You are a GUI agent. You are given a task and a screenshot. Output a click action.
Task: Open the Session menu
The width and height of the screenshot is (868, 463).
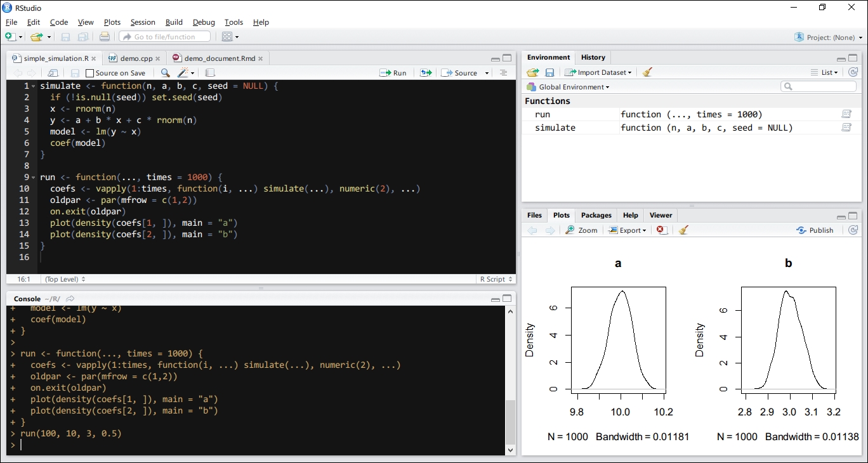pyautogui.click(x=143, y=22)
